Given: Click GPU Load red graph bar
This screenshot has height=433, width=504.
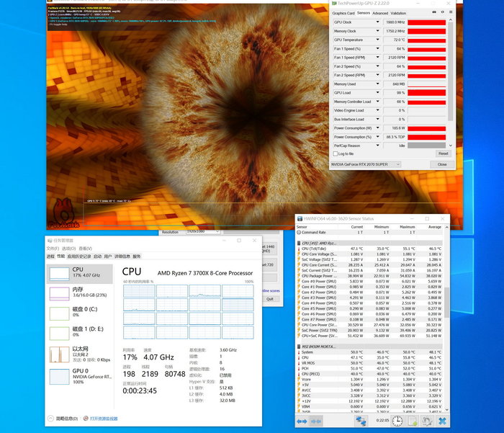Looking at the screenshot, I should tap(426, 93).
